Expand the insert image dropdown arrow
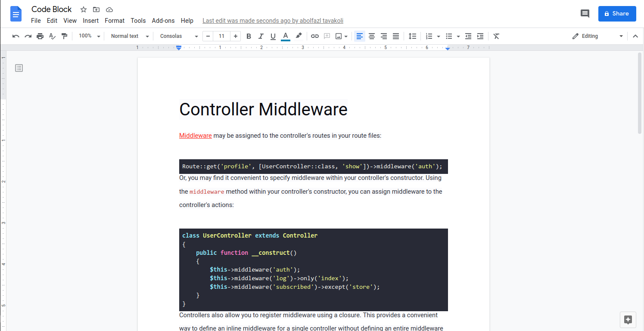Screen dimensions: 644x331 [x=346, y=37]
